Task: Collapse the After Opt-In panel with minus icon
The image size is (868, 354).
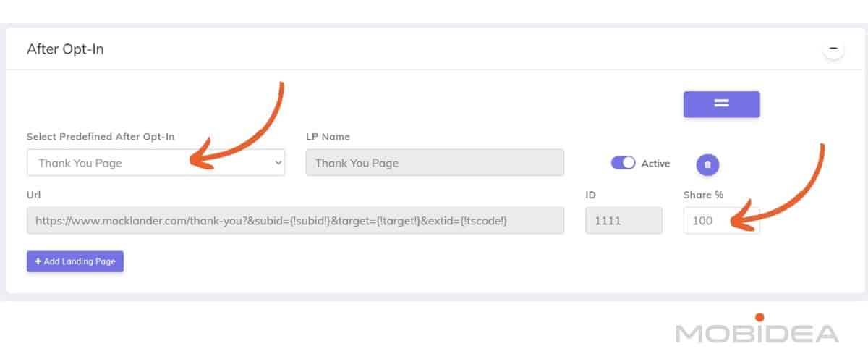Action: (834, 49)
